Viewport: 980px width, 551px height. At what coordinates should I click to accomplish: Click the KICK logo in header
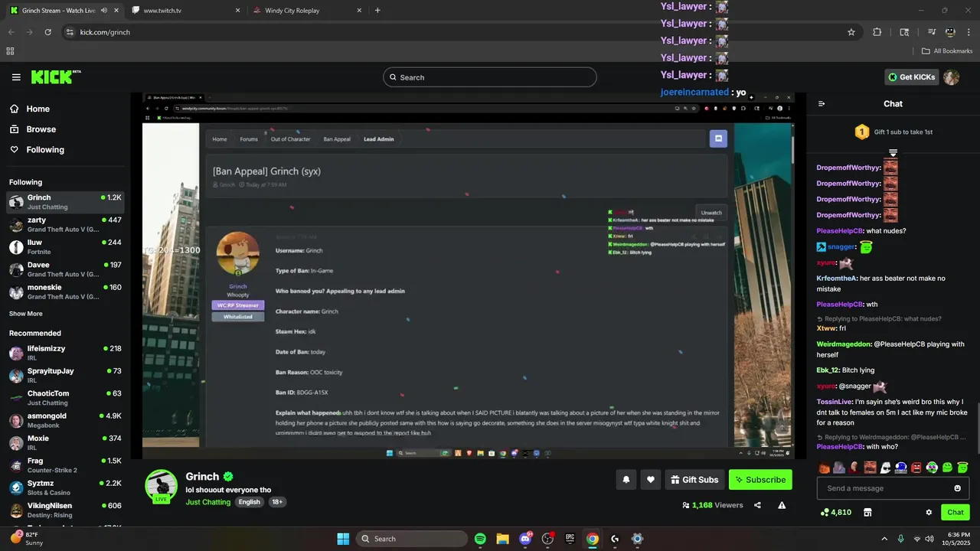tap(56, 77)
